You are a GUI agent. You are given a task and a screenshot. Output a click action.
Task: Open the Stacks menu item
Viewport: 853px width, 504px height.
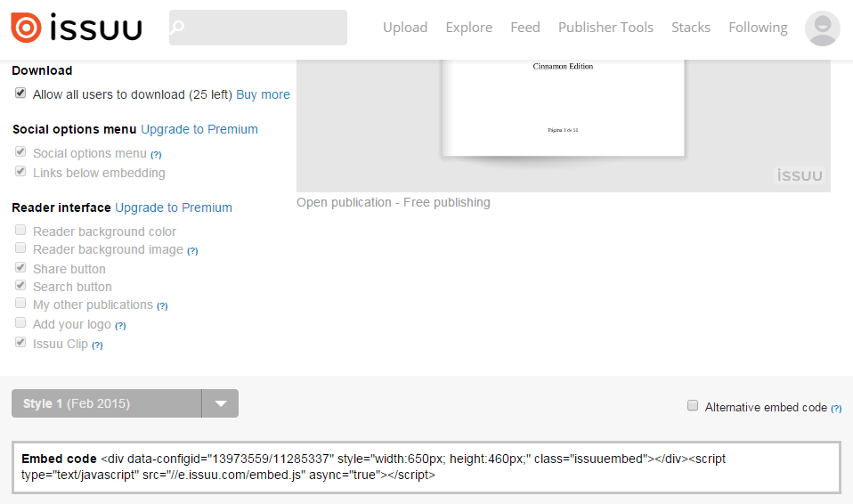pos(691,28)
